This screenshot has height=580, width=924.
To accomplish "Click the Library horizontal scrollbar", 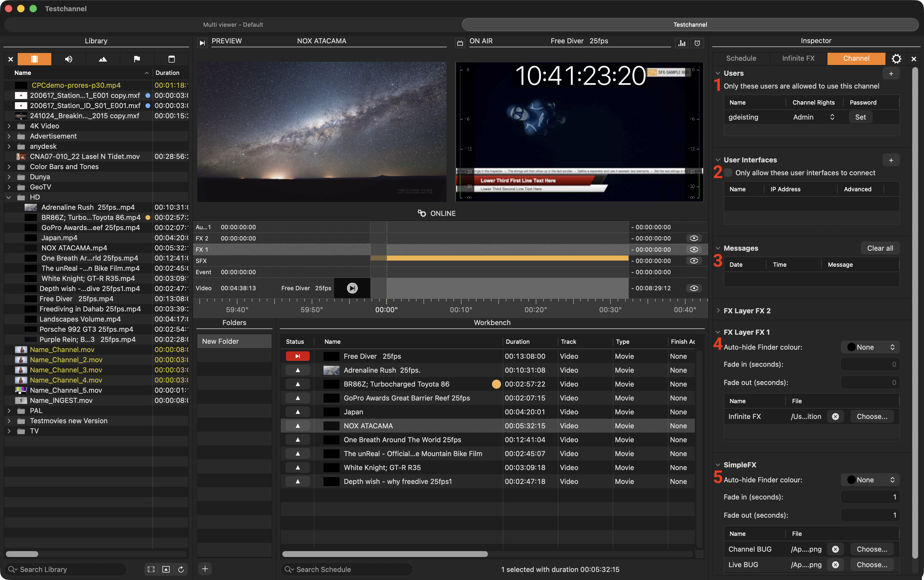I will tap(22, 554).
